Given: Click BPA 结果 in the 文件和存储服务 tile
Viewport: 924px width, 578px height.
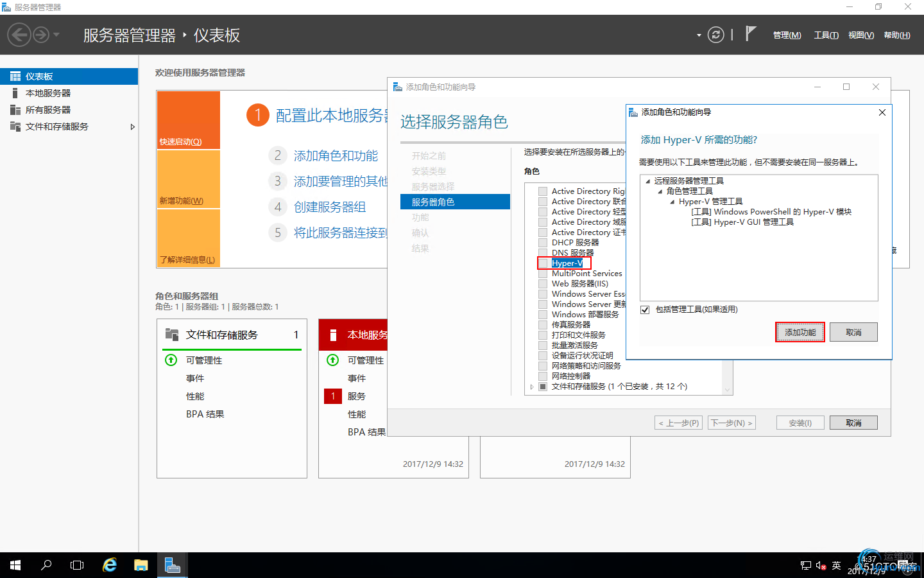Looking at the screenshot, I should (205, 414).
